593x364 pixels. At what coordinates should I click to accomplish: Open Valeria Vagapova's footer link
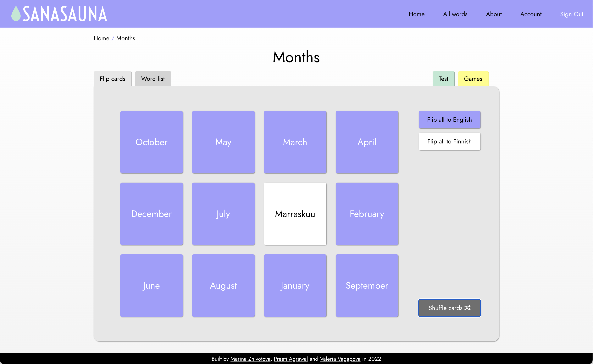coord(340,359)
